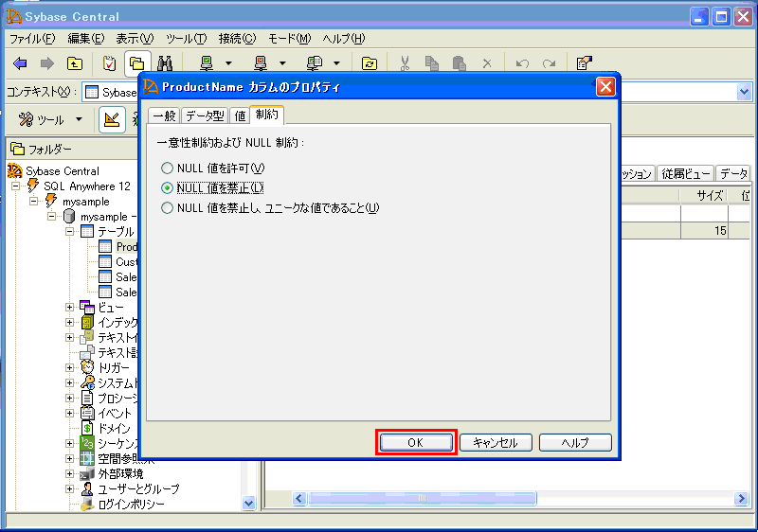Toggle the Folders pane toolbar icon
Image resolution: width=758 pixels, height=532 pixels.
135,63
